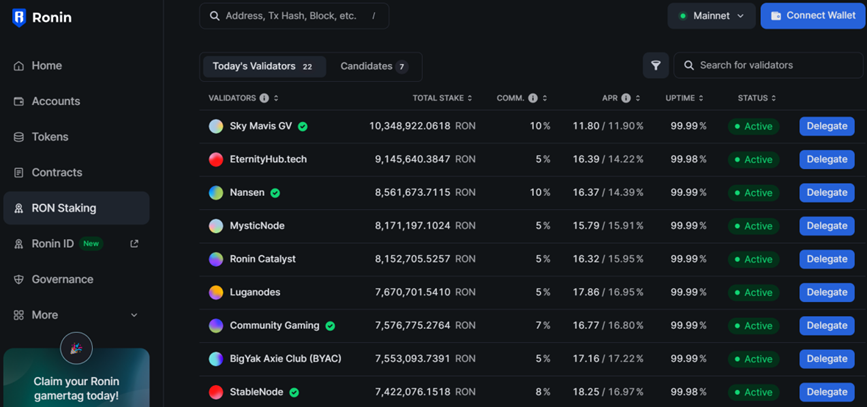Click the Connect Wallet button

point(813,16)
